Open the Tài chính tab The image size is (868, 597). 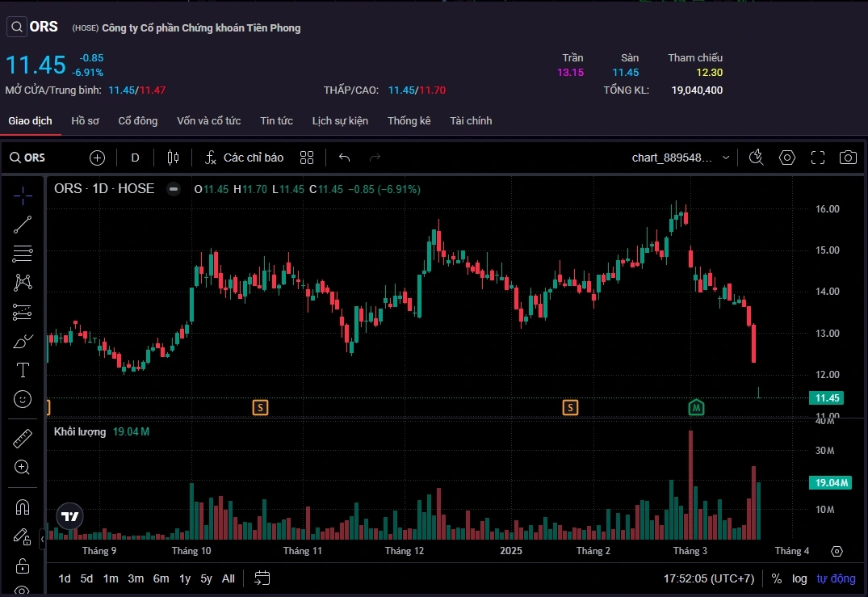coord(471,120)
